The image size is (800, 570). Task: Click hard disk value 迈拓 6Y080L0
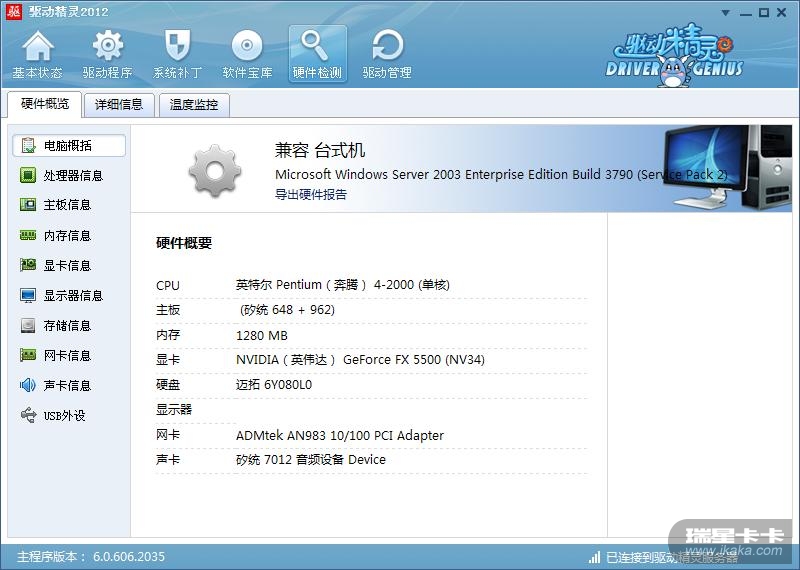274,385
